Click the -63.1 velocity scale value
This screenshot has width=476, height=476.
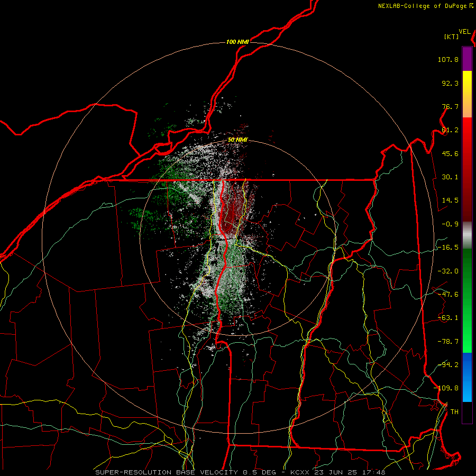coord(448,318)
